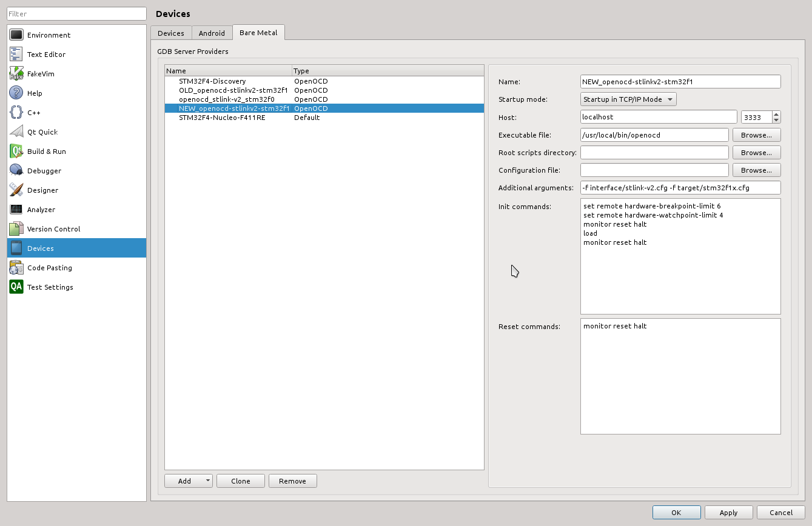Remove the selected GDB server provider
Viewport: 812px width, 526px height.
pos(292,481)
